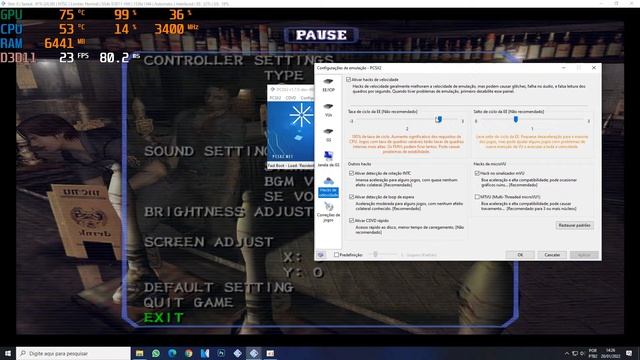Select QUIT GAME in the pause menu
Image resolution: width=640 pixels, height=360 pixels.
click(x=188, y=302)
